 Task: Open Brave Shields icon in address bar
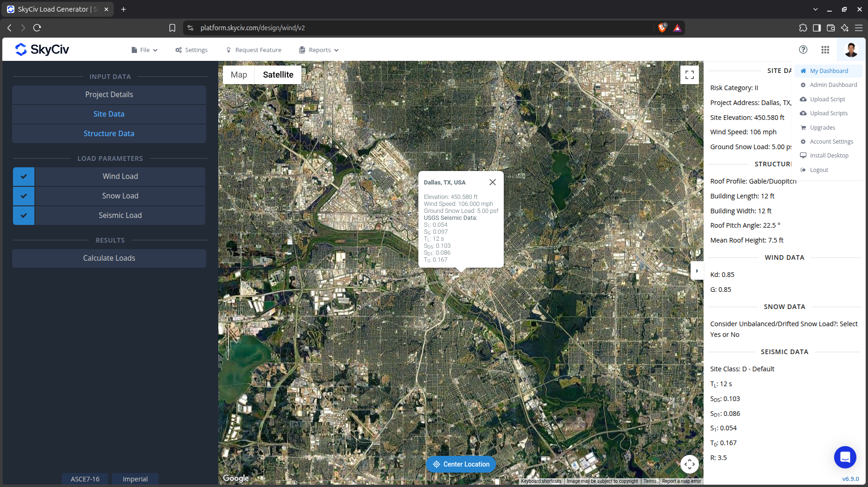(x=662, y=28)
